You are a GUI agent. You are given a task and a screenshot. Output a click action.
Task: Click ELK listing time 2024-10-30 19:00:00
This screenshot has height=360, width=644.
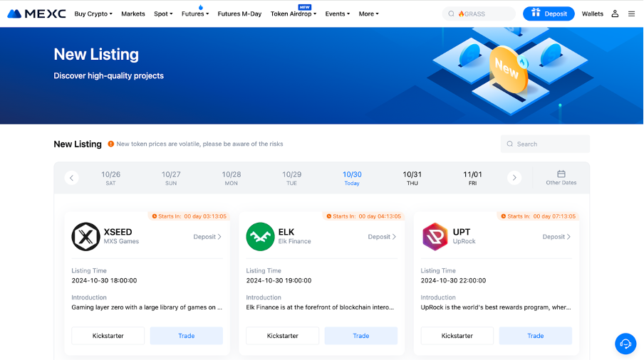point(279,280)
